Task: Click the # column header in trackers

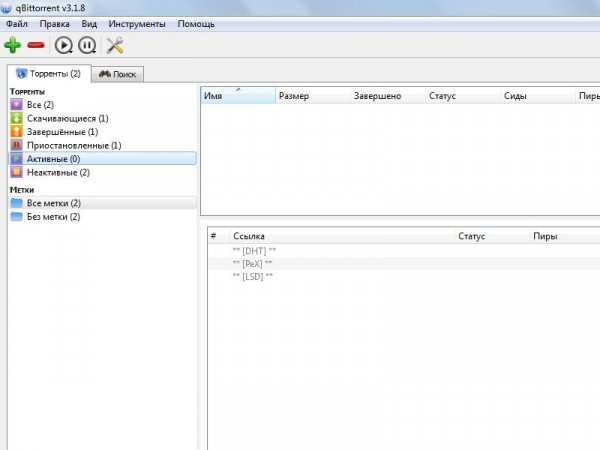Action: [x=219, y=236]
